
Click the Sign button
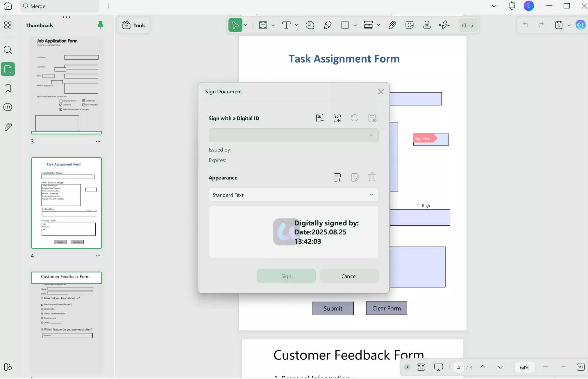[x=286, y=276]
